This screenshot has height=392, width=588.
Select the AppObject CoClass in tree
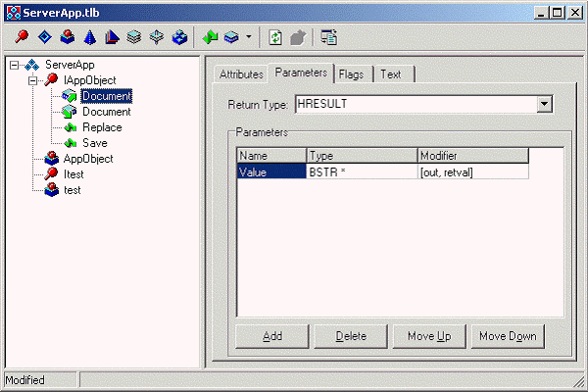87,159
